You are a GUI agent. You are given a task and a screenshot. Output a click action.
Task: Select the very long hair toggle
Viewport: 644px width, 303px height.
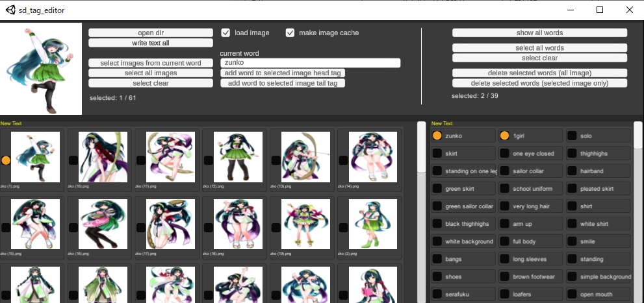click(x=505, y=206)
